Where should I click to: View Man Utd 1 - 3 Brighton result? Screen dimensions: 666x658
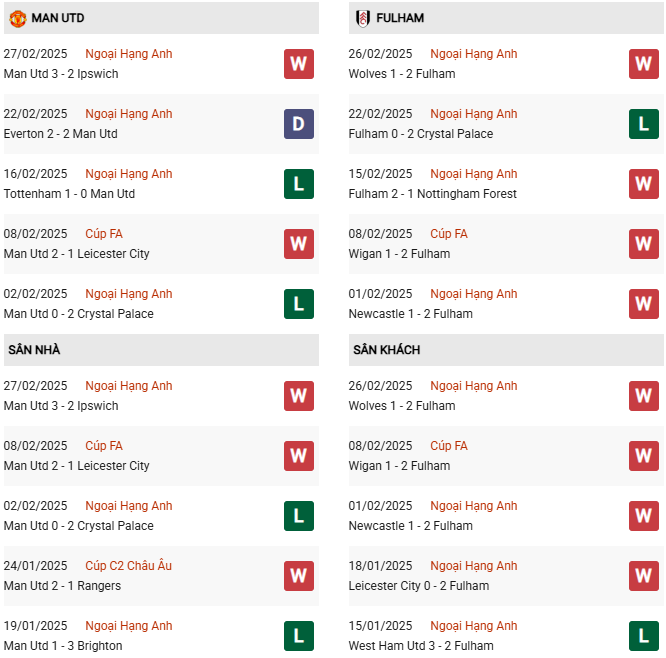point(63,646)
